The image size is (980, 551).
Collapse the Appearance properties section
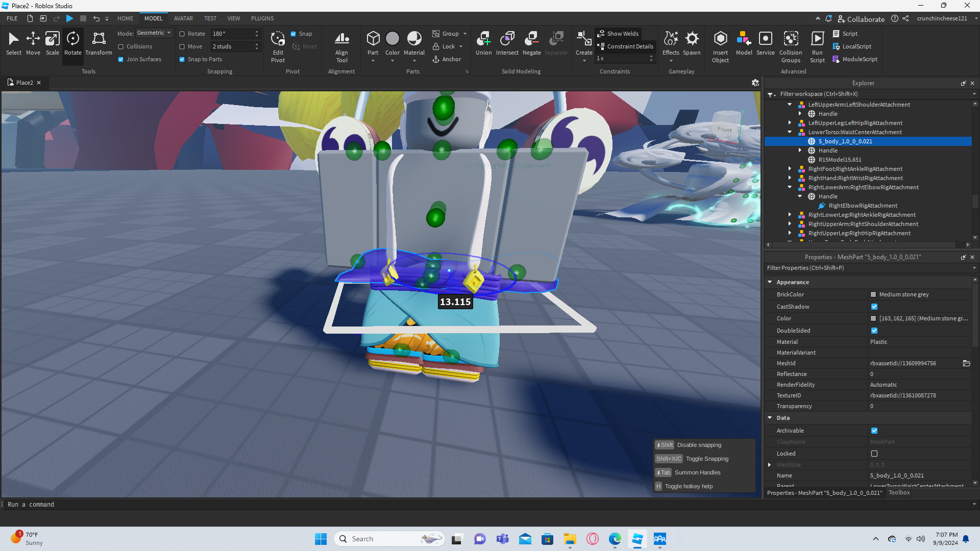click(x=770, y=282)
